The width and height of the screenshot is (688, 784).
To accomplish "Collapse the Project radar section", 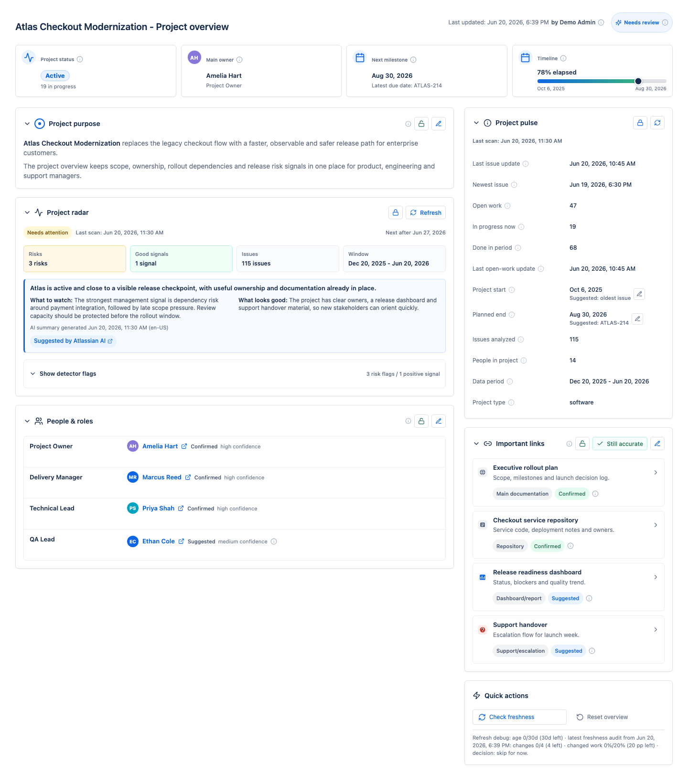I will point(27,212).
